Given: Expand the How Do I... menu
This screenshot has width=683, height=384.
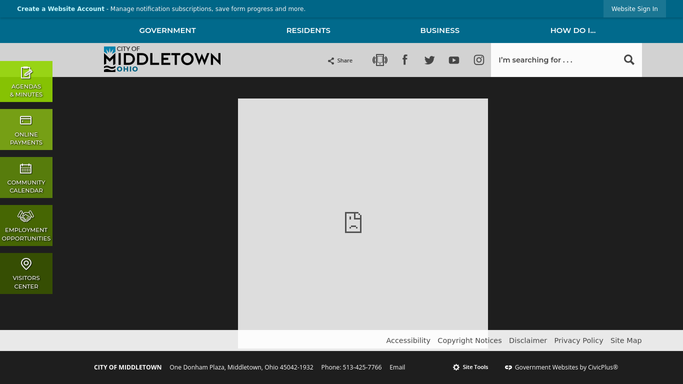Looking at the screenshot, I should pos(573,30).
